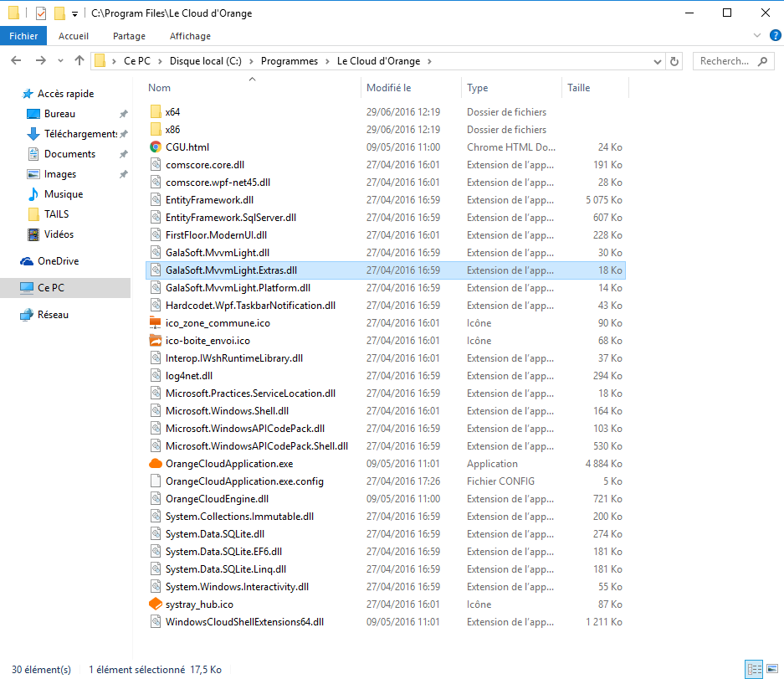Open the Fichier menu

(23, 35)
